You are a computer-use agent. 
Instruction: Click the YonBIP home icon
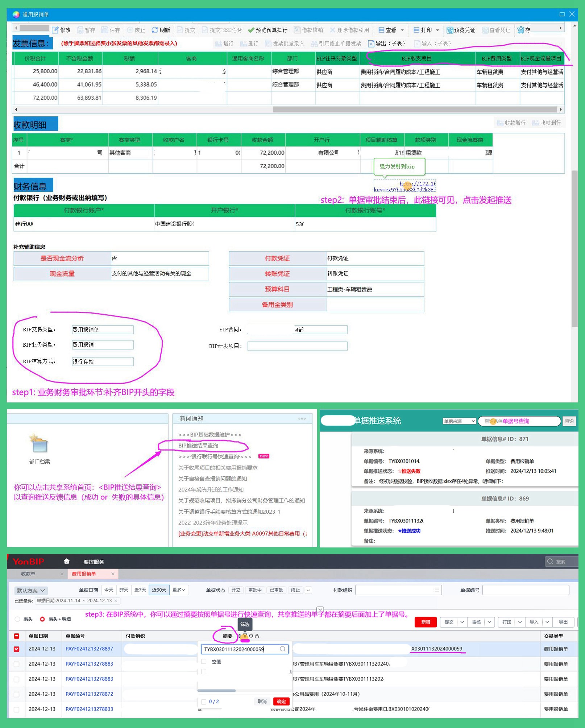66,561
